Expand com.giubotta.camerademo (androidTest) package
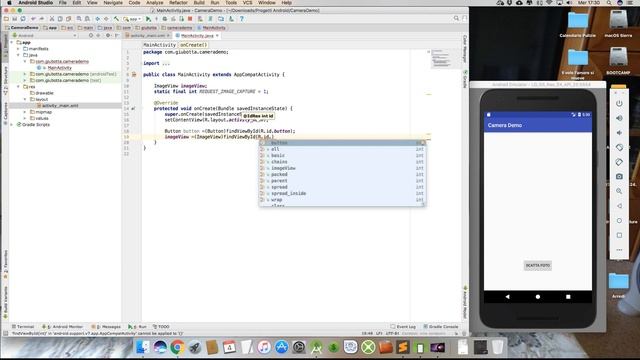640x360 pixels. (x=25, y=74)
